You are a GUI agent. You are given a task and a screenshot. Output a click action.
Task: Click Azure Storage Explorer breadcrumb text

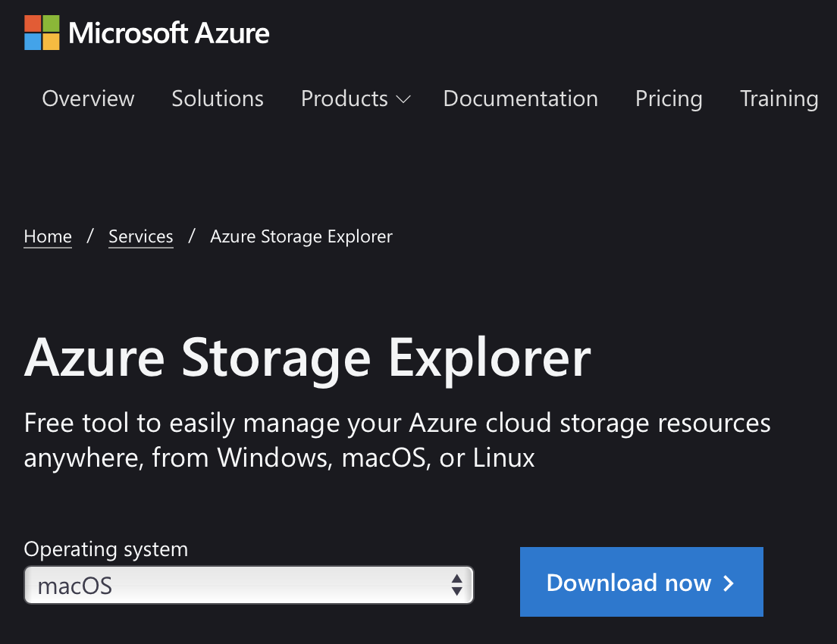click(301, 236)
